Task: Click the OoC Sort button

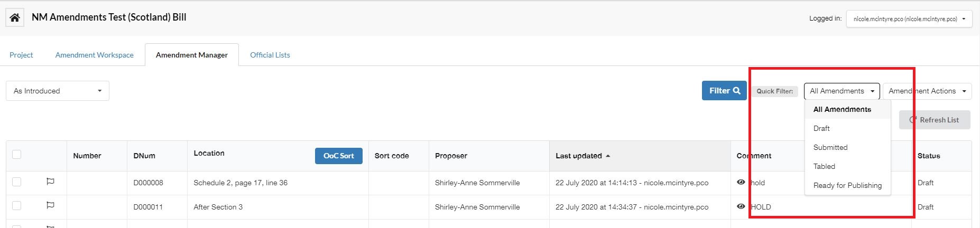Action: pyautogui.click(x=339, y=156)
